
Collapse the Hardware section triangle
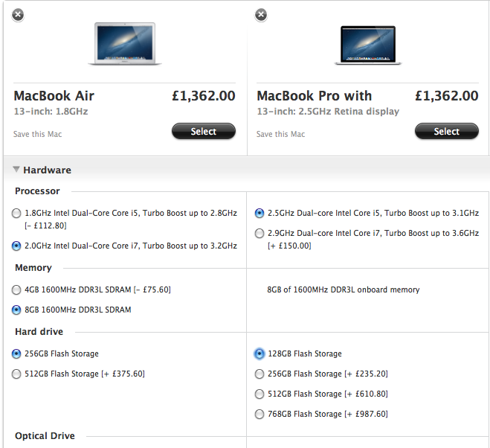(16, 169)
